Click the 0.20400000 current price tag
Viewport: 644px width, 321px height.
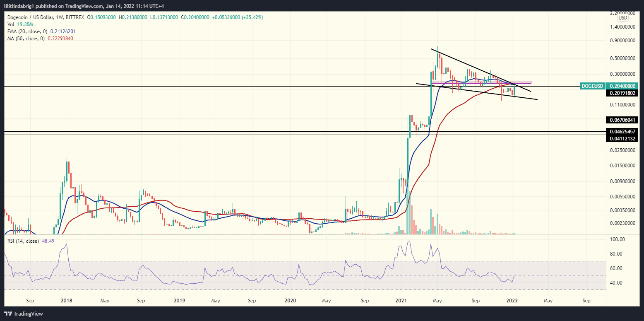[x=622, y=86]
